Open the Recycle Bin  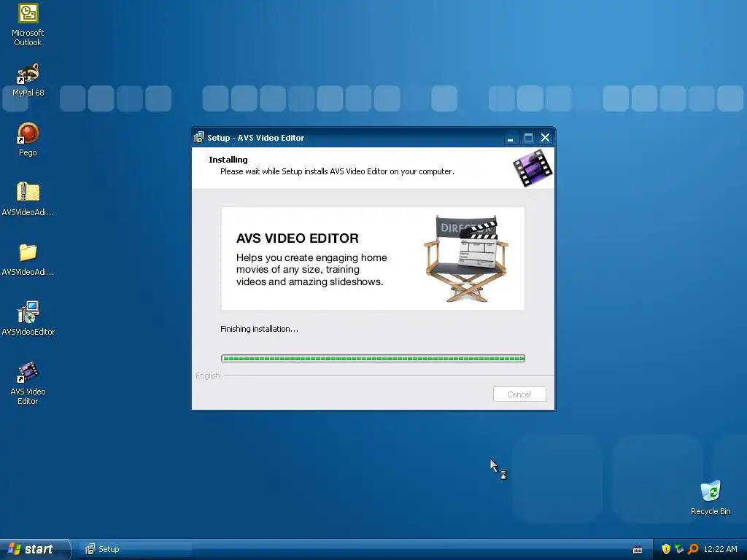click(711, 497)
